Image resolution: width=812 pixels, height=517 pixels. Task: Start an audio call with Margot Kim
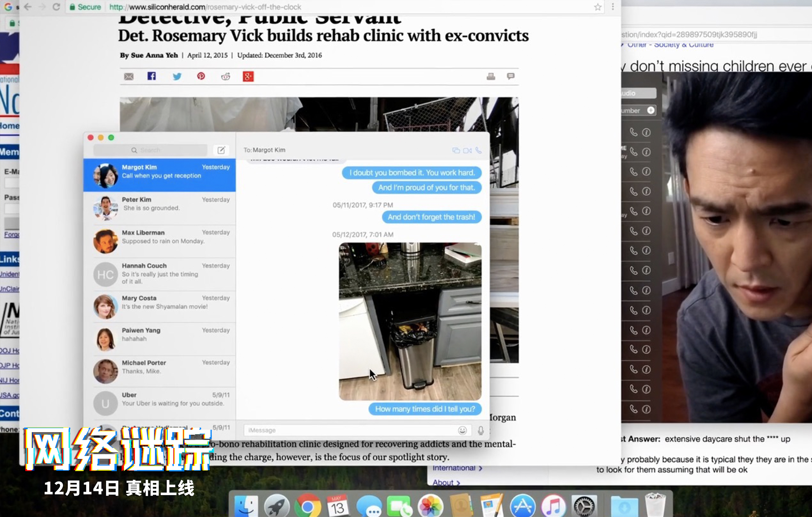(x=479, y=150)
